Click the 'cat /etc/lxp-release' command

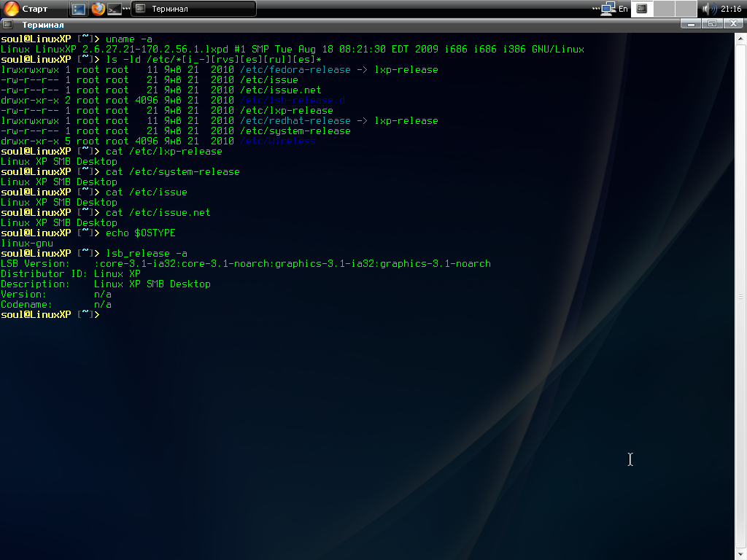click(x=164, y=152)
